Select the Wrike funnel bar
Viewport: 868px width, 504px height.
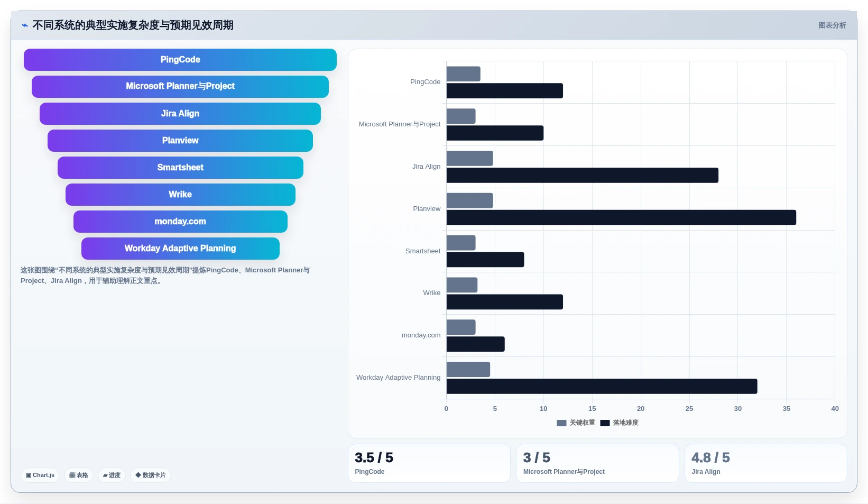pyautogui.click(x=180, y=195)
